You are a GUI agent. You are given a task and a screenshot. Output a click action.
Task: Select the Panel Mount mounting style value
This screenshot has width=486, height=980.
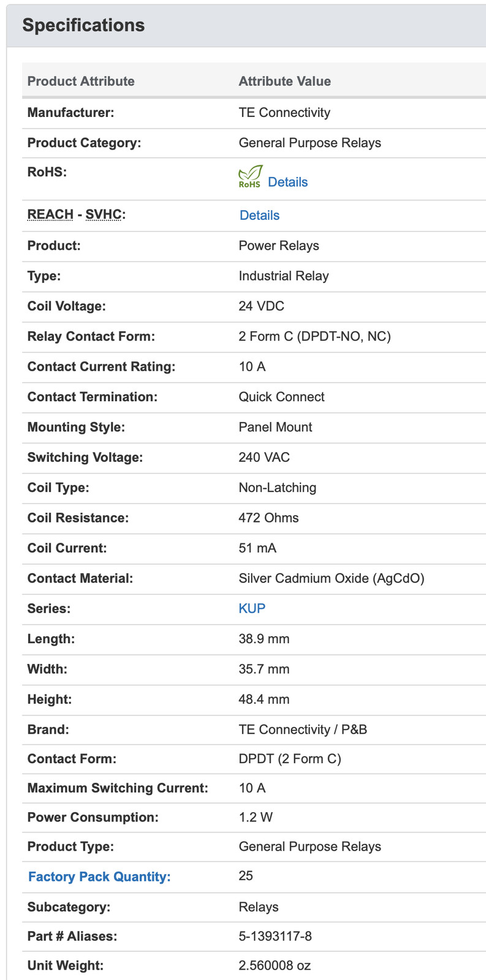275,427
